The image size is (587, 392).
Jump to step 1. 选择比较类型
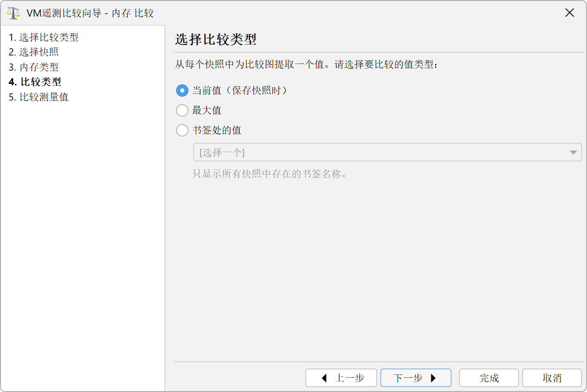coord(44,37)
